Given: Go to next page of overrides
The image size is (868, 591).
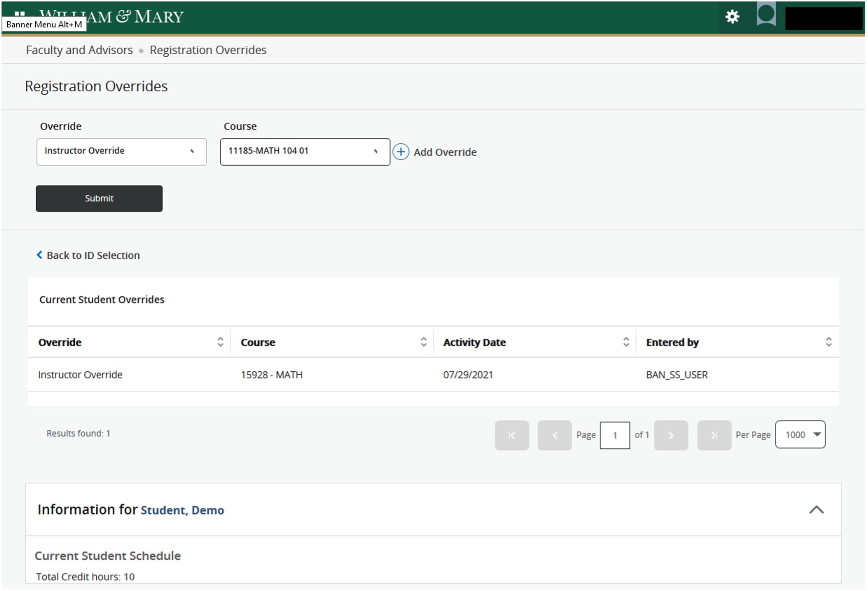Looking at the screenshot, I should pyautogui.click(x=671, y=435).
